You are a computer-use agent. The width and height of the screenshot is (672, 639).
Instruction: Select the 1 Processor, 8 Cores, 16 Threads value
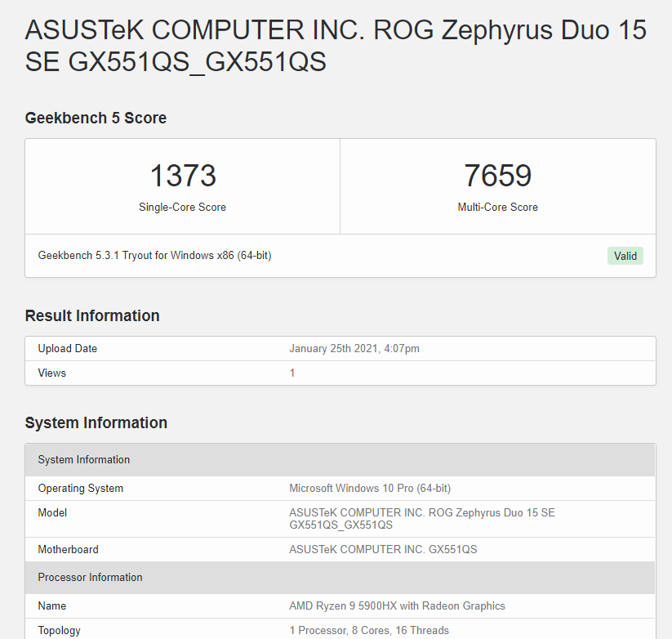tap(369, 631)
